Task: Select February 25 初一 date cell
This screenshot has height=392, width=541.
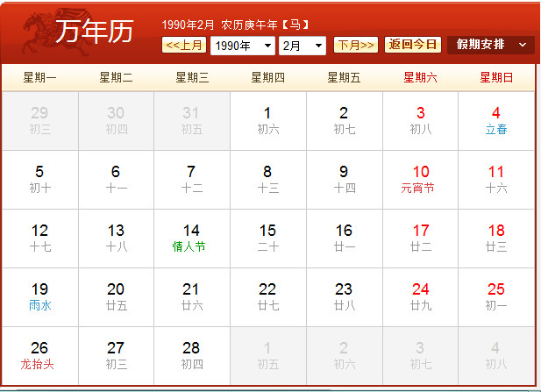Action: [x=495, y=296]
